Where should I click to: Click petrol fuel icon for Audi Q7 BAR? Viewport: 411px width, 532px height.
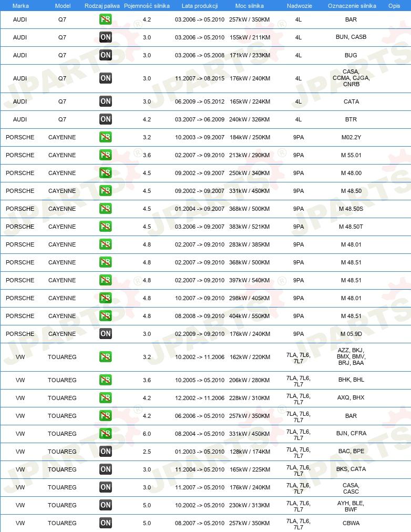pyautogui.click(x=106, y=19)
